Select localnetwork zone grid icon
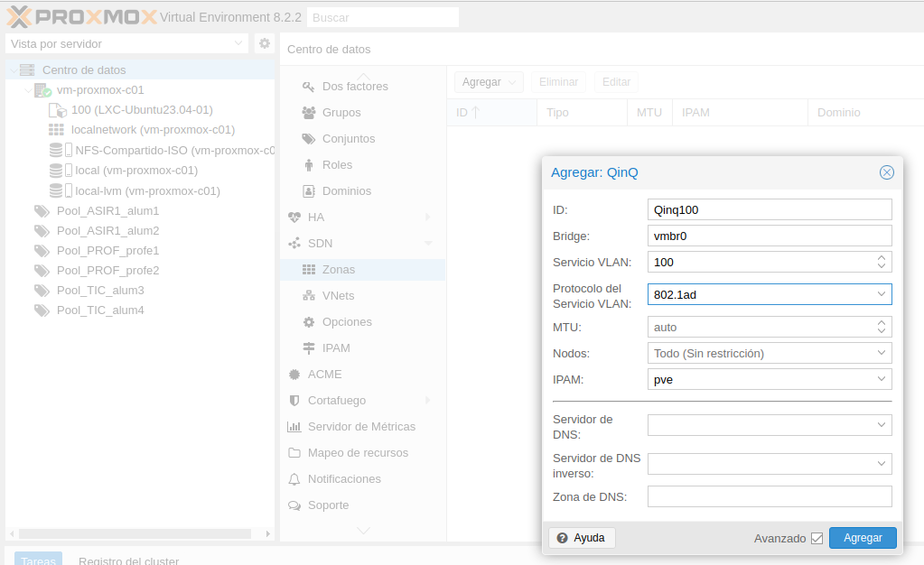Viewport: 924px width, 565px height. [56, 130]
